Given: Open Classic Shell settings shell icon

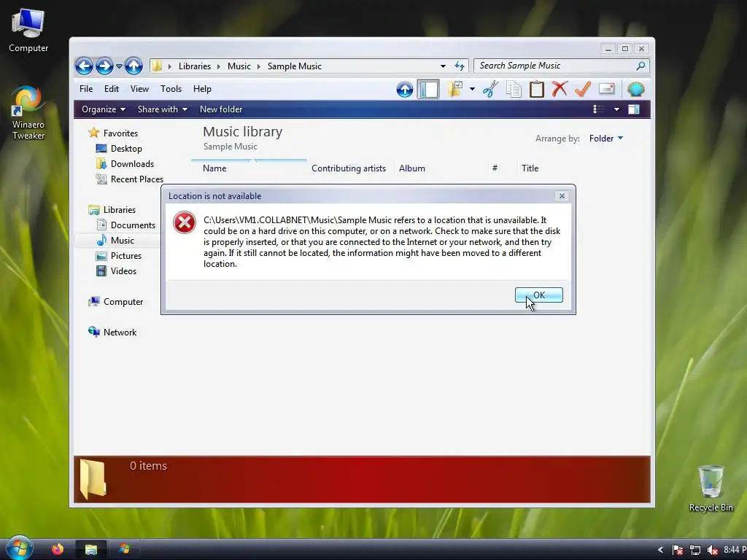Looking at the screenshot, I should click(635, 89).
